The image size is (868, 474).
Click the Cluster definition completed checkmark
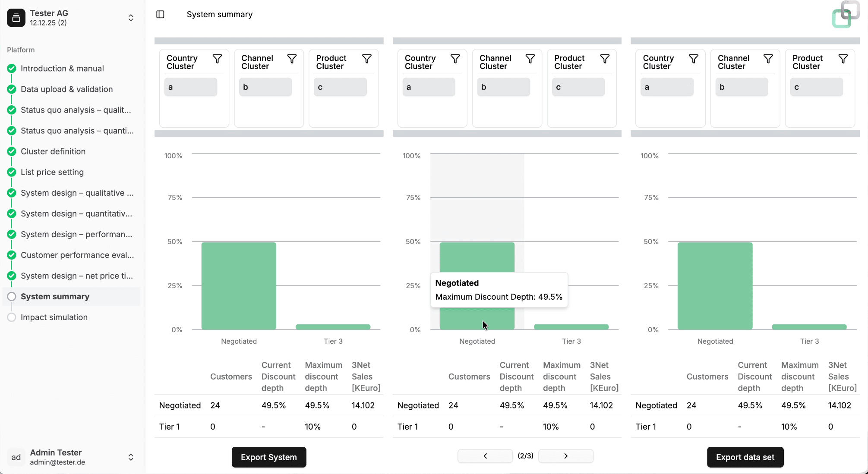click(12, 151)
